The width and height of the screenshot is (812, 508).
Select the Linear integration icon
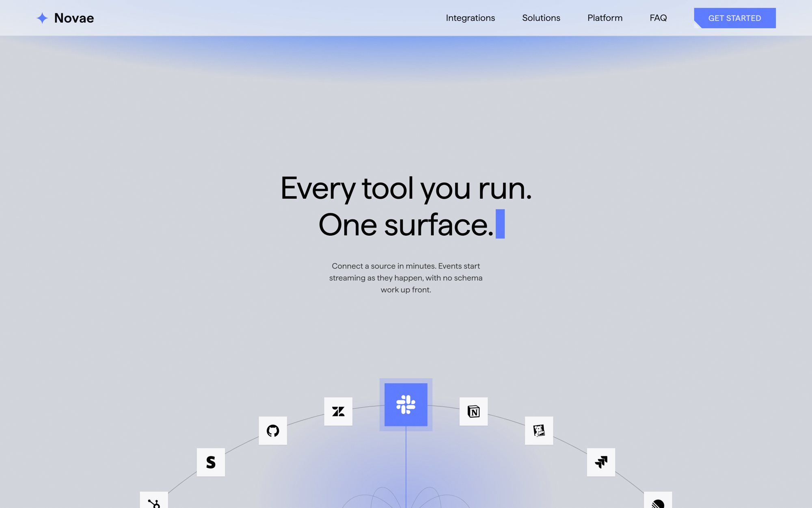tap(658, 500)
